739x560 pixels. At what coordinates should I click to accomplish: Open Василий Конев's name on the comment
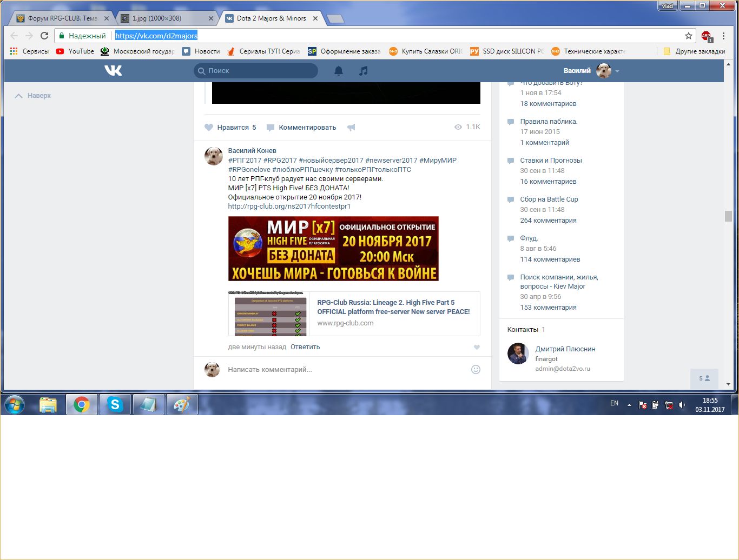pyautogui.click(x=252, y=151)
